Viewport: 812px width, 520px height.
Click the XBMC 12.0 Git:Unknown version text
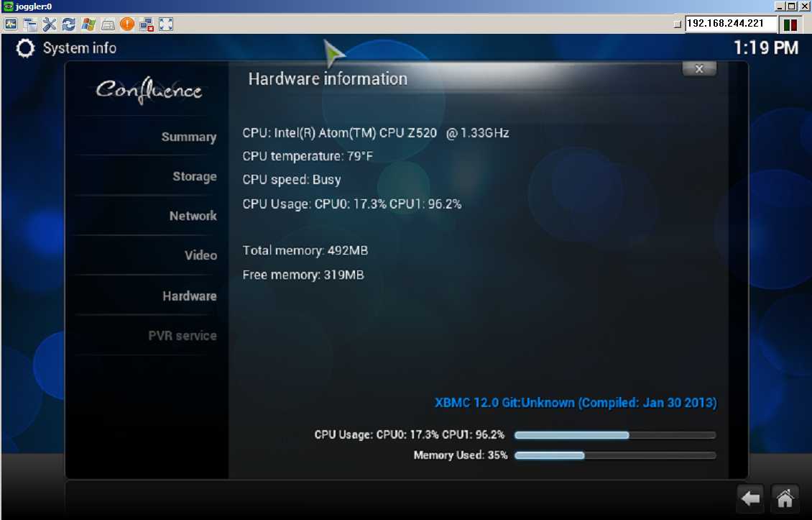[x=576, y=403]
